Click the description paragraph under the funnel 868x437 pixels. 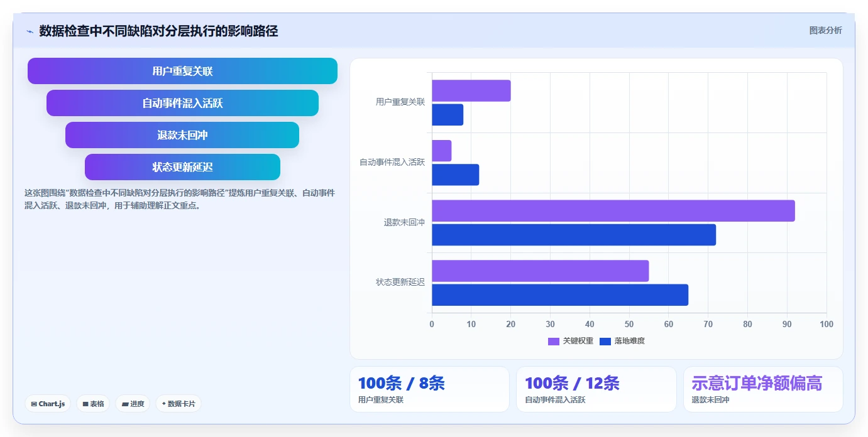(180, 199)
